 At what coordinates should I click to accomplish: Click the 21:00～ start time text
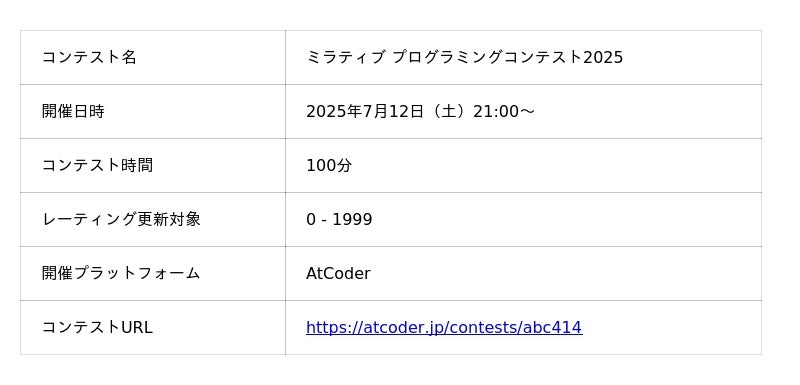(x=504, y=111)
